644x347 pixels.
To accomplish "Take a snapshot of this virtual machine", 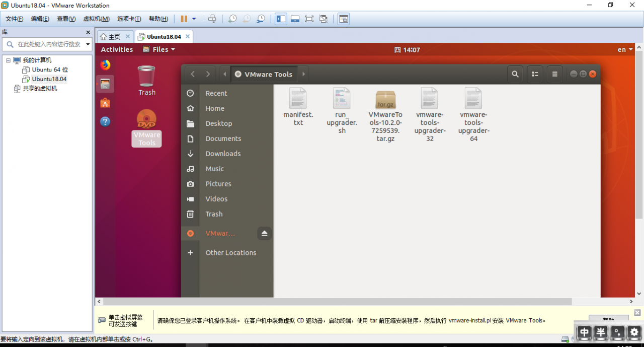I will (232, 19).
